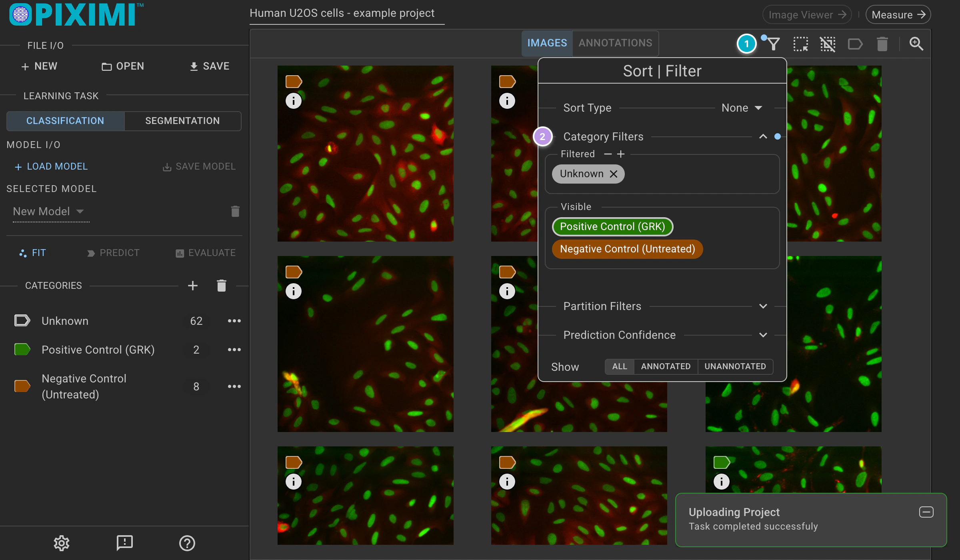Add a new category with plus icon
Screen dimensions: 960x560
click(193, 286)
